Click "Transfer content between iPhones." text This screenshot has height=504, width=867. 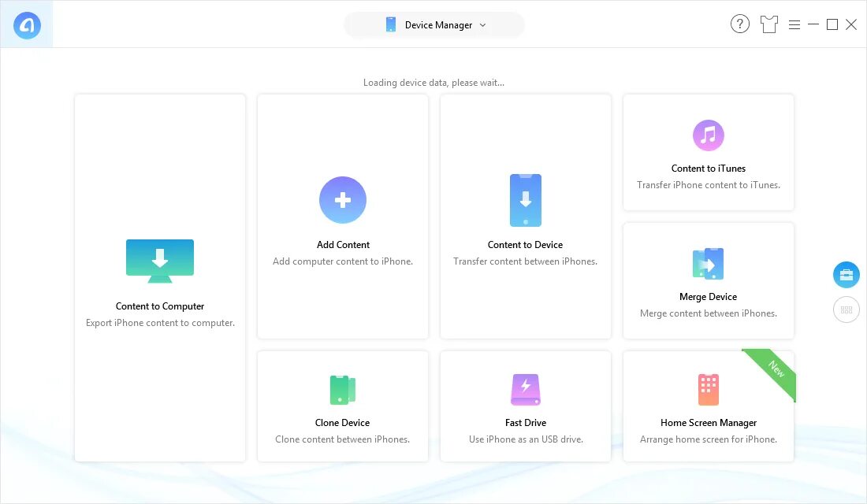[525, 261]
